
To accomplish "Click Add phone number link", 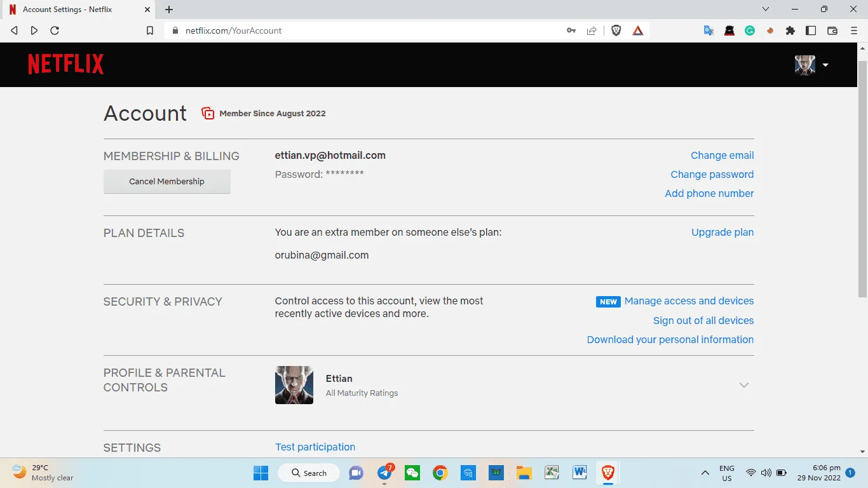I will tap(709, 193).
